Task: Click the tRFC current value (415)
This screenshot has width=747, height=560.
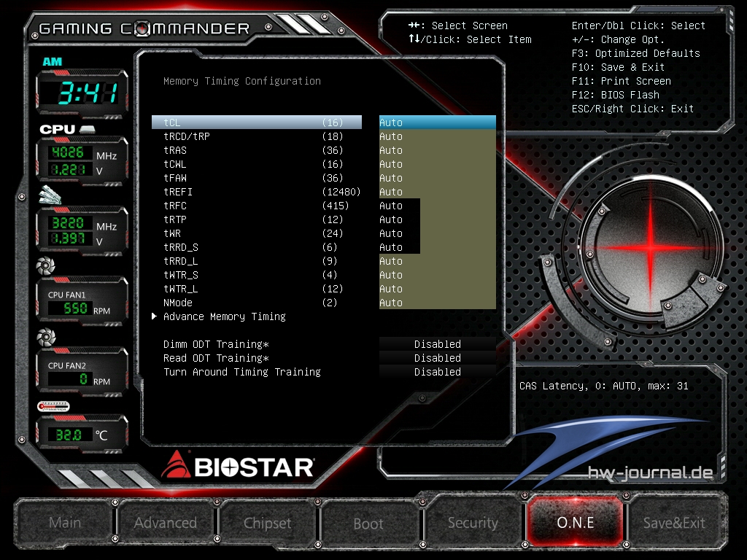Action: pos(336,205)
